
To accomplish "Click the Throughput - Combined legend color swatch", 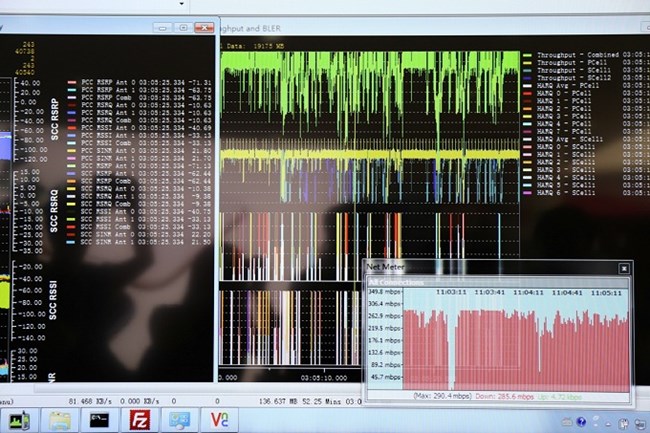I will coord(527,56).
